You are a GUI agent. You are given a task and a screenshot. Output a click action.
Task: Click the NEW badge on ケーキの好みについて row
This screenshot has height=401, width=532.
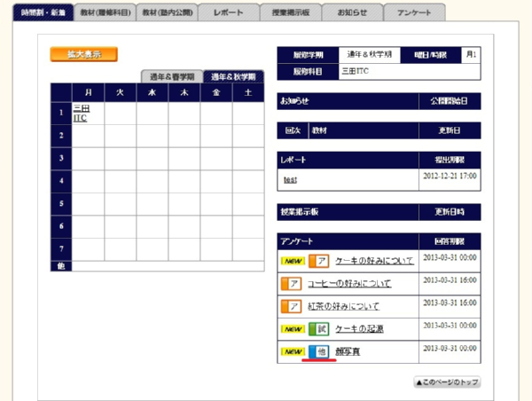coord(293,262)
